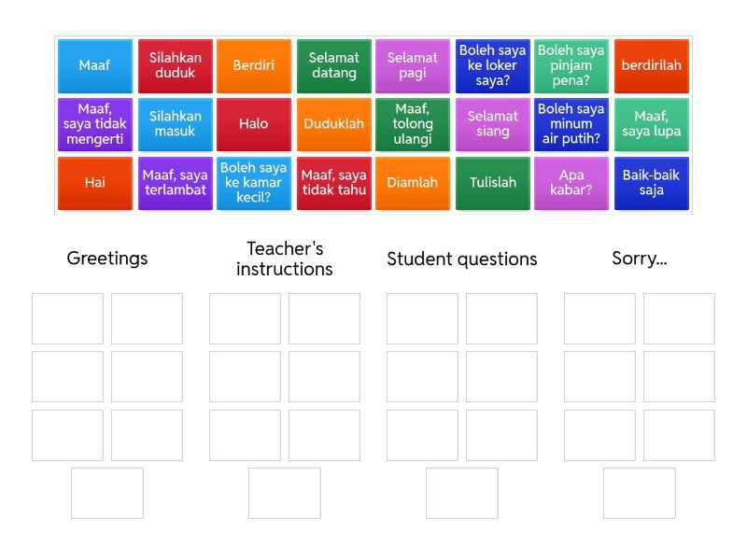
Task: Click 'Maaf, saya tidak mengerti' tile
Action: point(94,124)
